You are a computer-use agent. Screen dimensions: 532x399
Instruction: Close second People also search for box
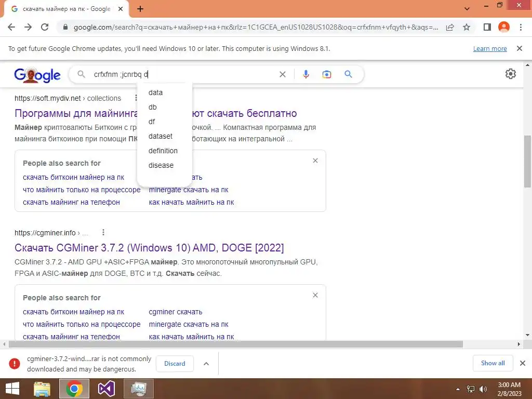(x=315, y=295)
